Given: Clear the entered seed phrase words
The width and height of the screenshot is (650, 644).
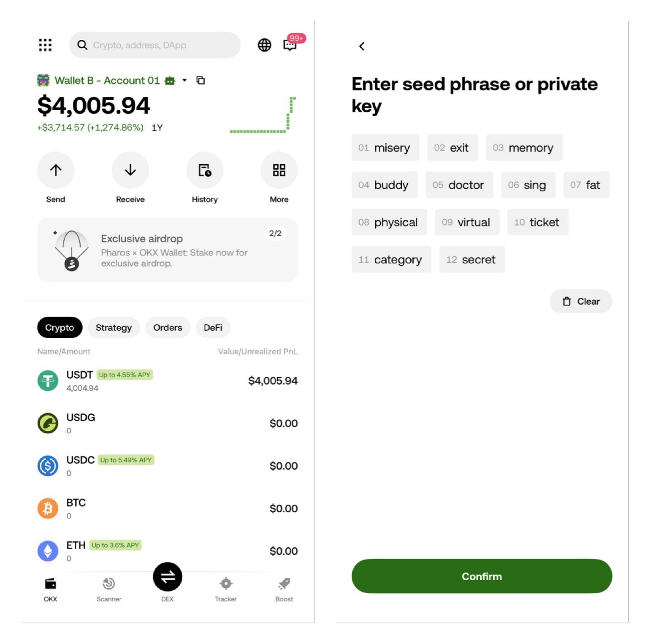Looking at the screenshot, I should 580,301.
